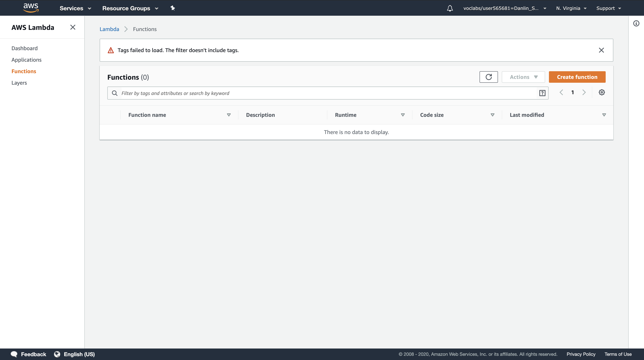644x360 pixels.
Task: Open table preferences gear icon
Action: (602, 92)
